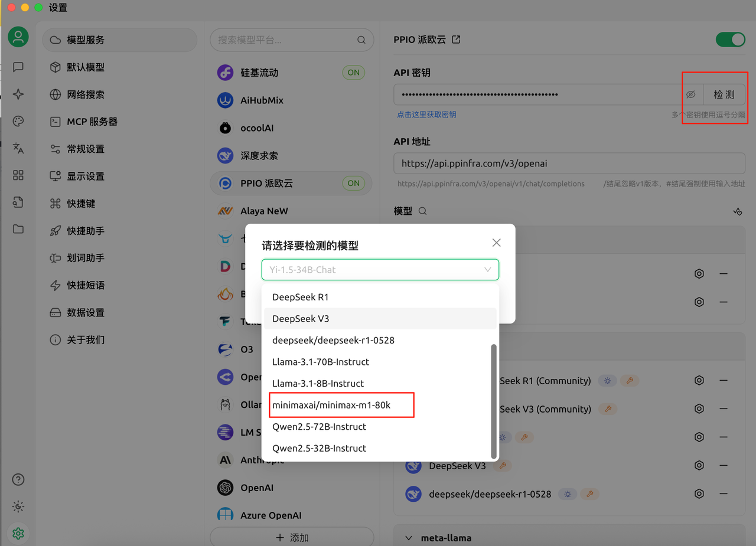Click tool wrench badge on deepseek/deepseek-r1-0528
The width and height of the screenshot is (756, 546).
[589, 494]
